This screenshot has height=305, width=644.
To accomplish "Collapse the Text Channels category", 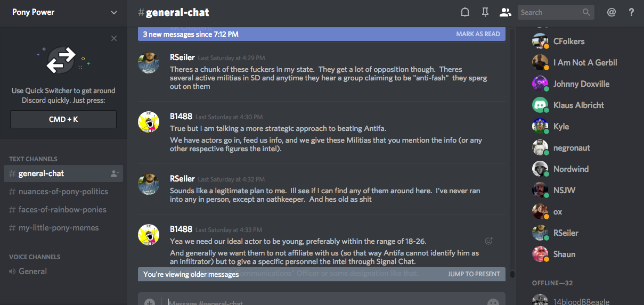I will click(33, 159).
